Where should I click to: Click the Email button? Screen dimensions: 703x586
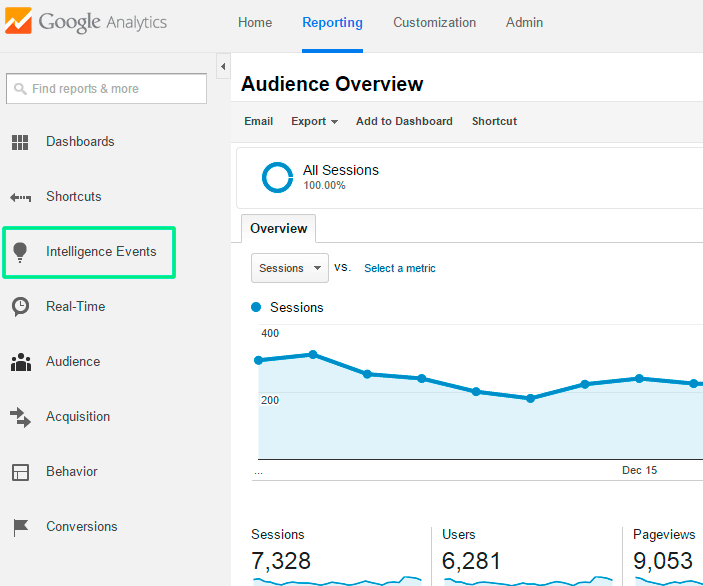(258, 121)
